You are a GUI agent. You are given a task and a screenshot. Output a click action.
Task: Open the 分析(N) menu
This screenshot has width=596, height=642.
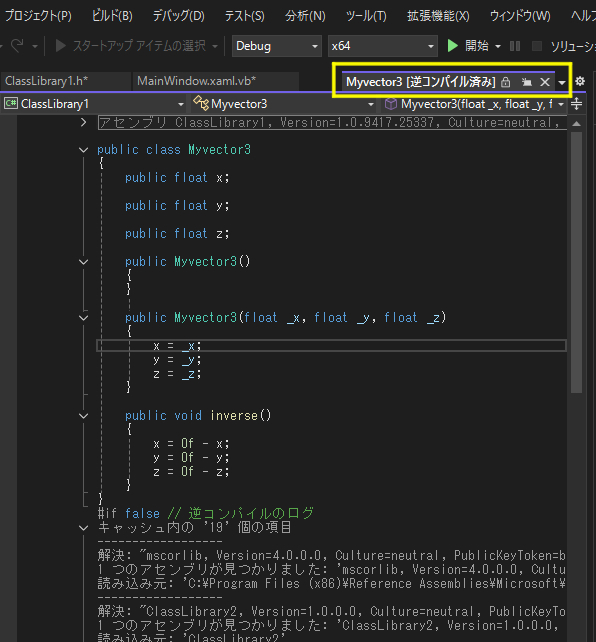(x=305, y=16)
